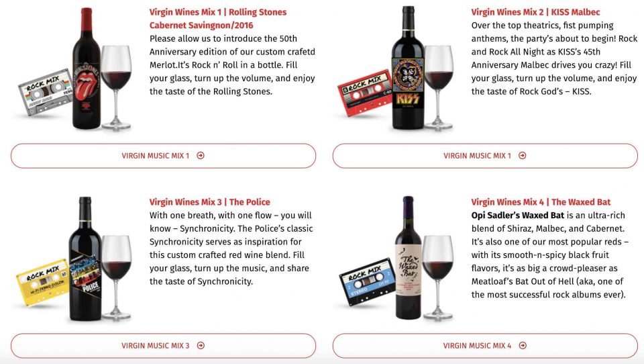Image resolution: width=644 pixels, height=364 pixels.
Task: Select the gray Rock Mix cassette image
Action: click(46, 93)
